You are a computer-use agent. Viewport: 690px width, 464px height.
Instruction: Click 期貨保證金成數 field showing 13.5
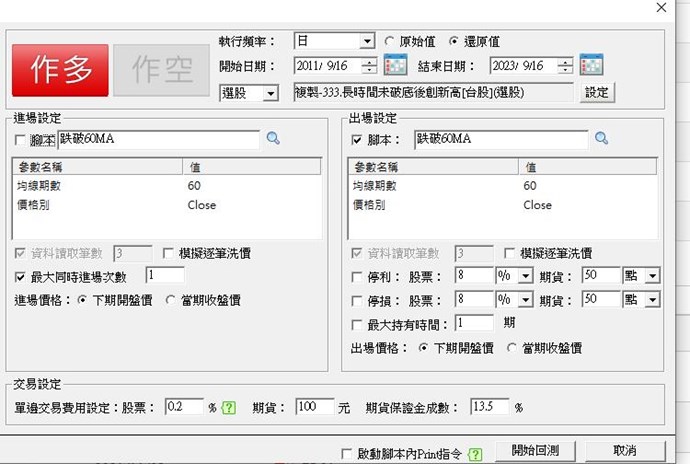pyautogui.click(x=489, y=406)
